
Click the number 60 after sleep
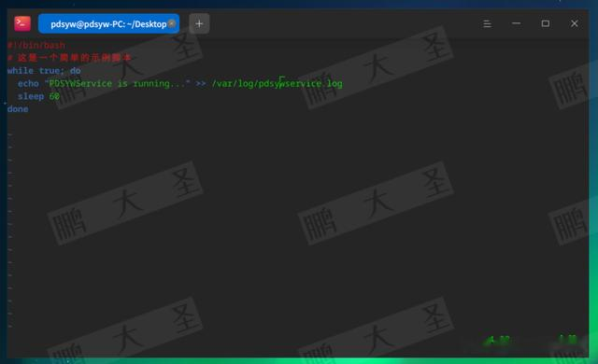coord(54,96)
